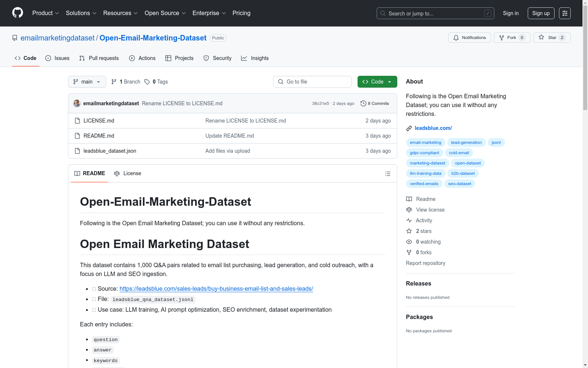Click the leadsblue_dataset.json file icon
This screenshot has width=588, height=368.
click(77, 151)
